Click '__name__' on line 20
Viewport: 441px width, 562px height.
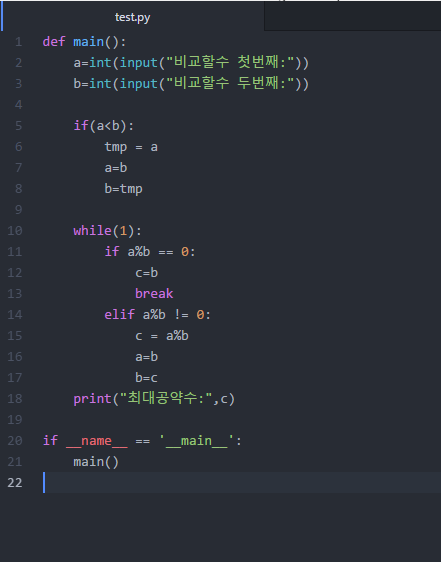[x=96, y=441]
